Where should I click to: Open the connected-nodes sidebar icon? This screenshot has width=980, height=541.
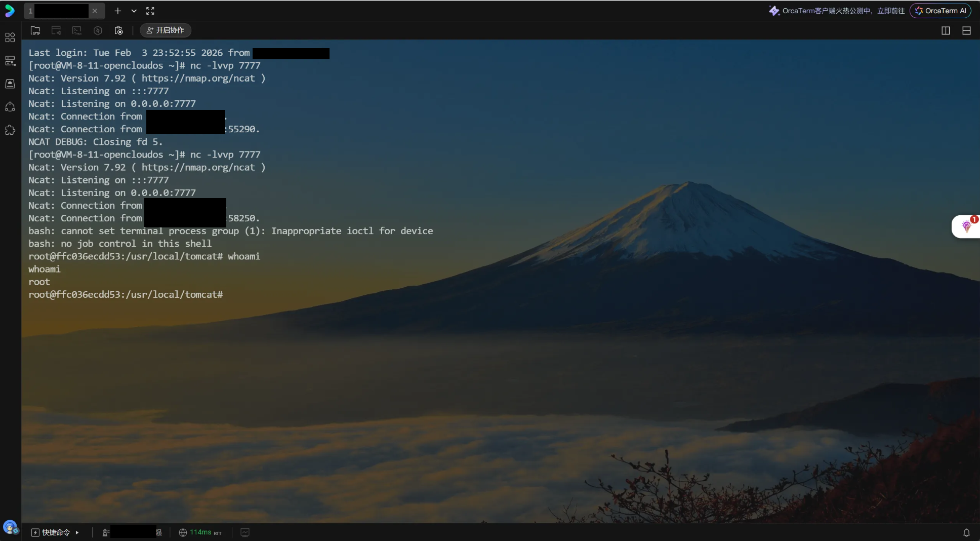click(10, 107)
